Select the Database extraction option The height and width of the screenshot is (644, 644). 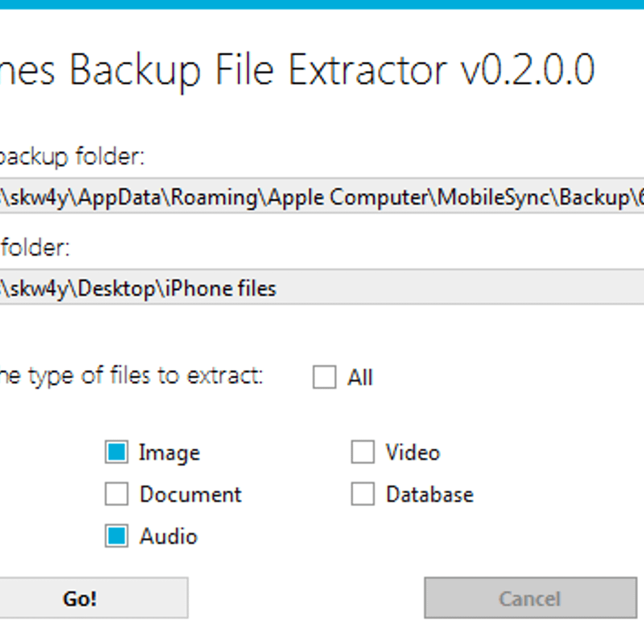362,494
